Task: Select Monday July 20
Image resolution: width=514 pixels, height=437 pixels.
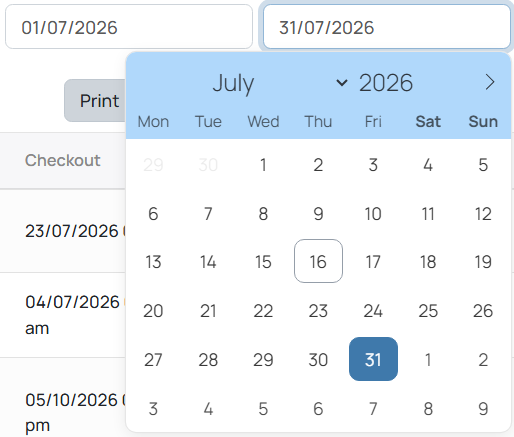Action: tap(153, 311)
